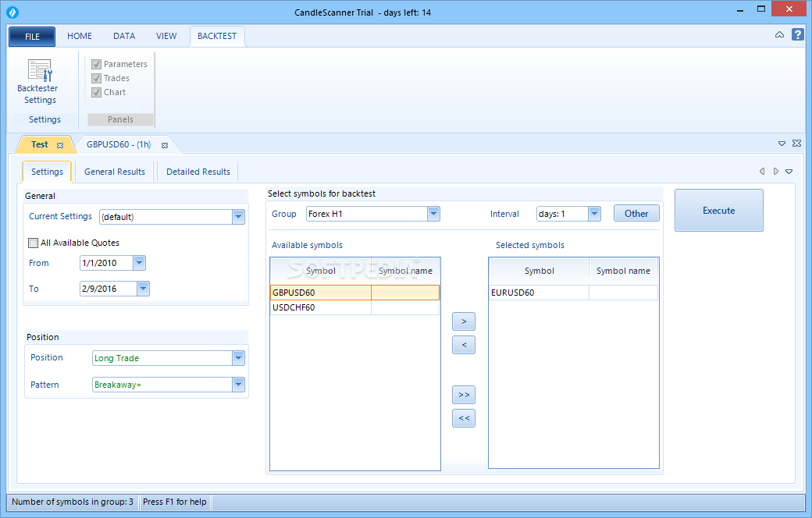Viewport: 812px width, 518px height.
Task: Click the CandleScanner app logo icon
Action: [x=12, y=12]
